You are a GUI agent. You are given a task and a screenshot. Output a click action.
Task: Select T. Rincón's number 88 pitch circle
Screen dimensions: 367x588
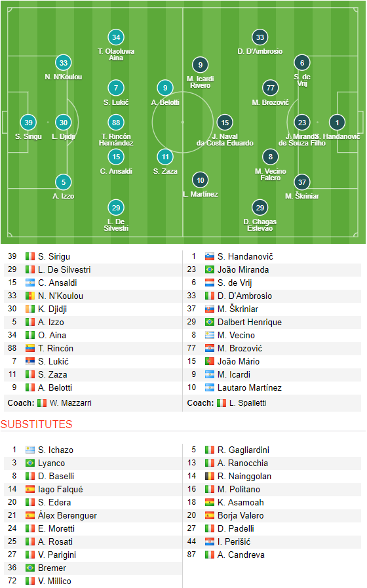pos(116,123)
